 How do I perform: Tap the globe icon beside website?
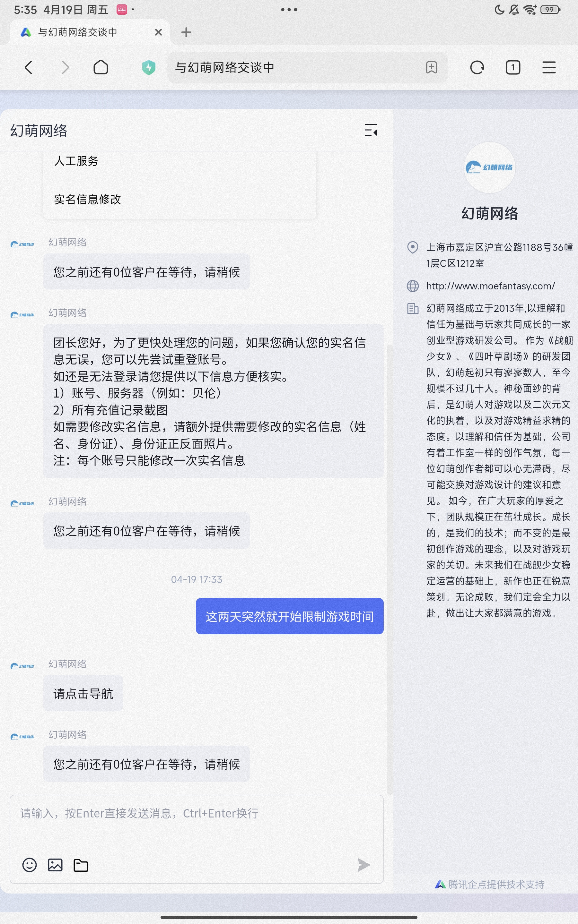point(413,286)
